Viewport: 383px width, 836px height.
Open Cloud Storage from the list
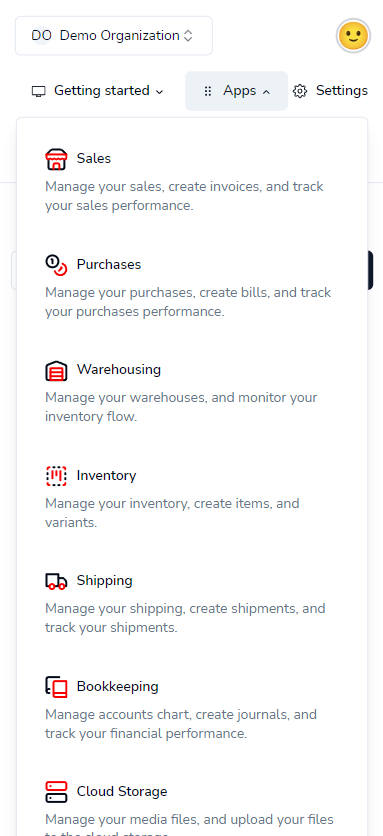point(192,803)
